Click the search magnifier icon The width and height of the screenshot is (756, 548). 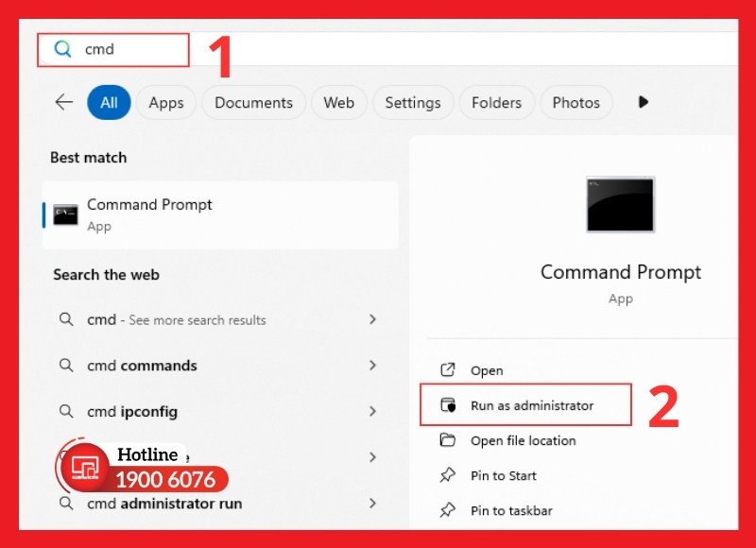(62, 49)
